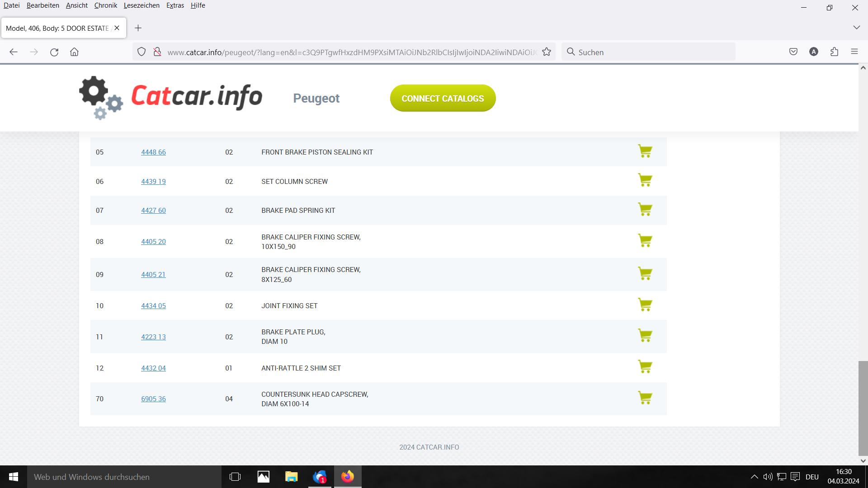868x488 pixels.
Task: Click the CONNECT CATALOGS button
Action: click(x=443, y=99)
